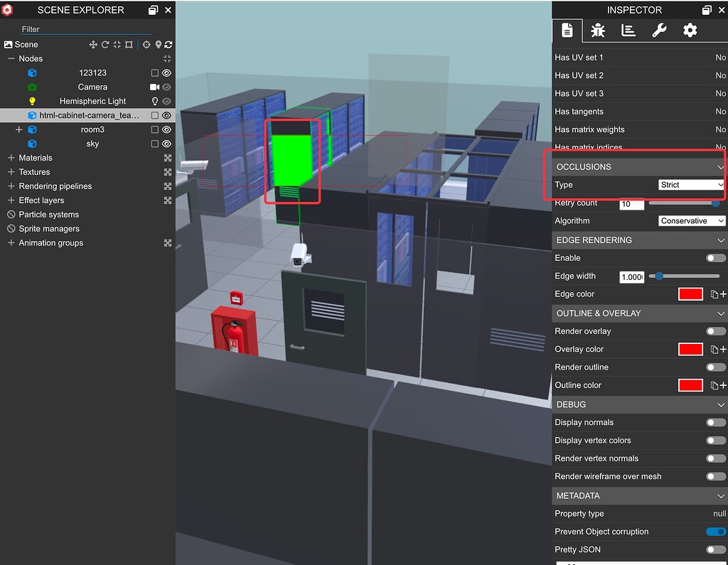Image resolution: width=728 pixels, height=565 pixels.
Task: Collapse the Outline & Overlay section
Action: point(721,313)
